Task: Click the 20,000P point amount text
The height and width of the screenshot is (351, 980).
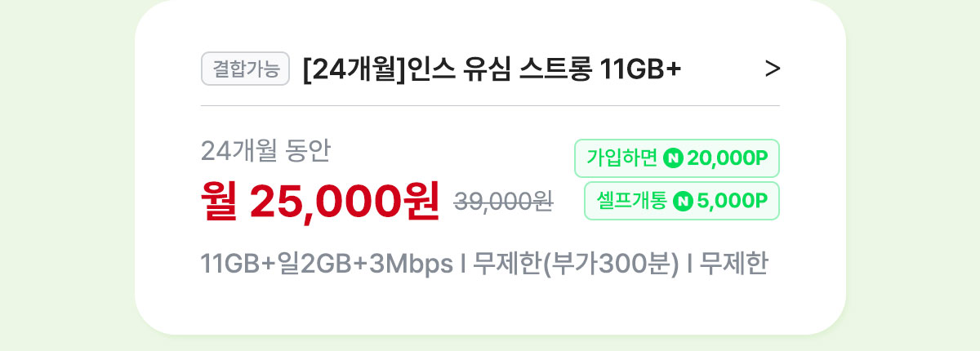Action: (x=728, y=158)
